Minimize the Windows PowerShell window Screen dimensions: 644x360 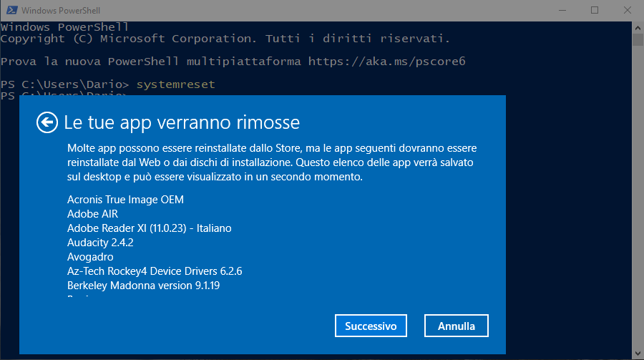pyautogui.click(x=562, y=10)
